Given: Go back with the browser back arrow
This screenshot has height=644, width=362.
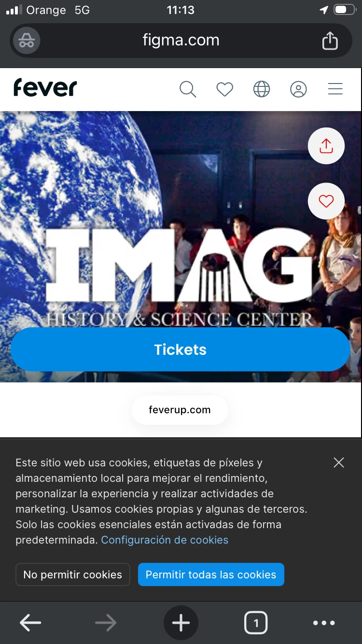Looking at the screenshot, I should point(30,623).
